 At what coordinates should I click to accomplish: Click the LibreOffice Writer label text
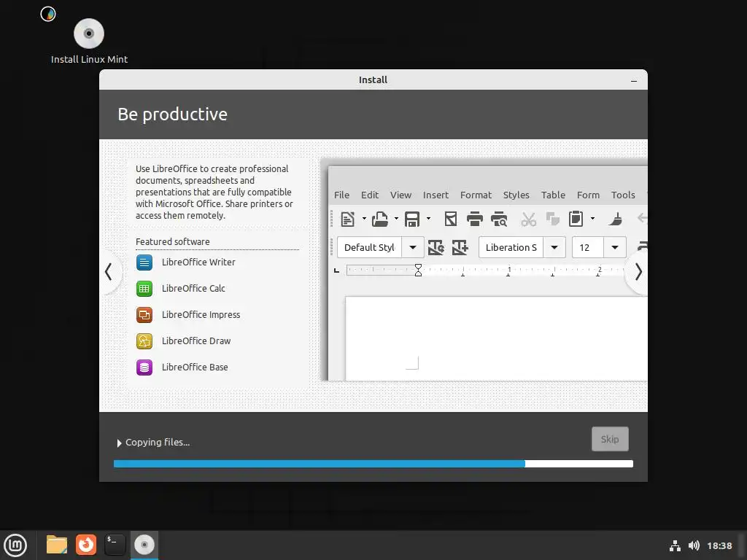[198, 262]
